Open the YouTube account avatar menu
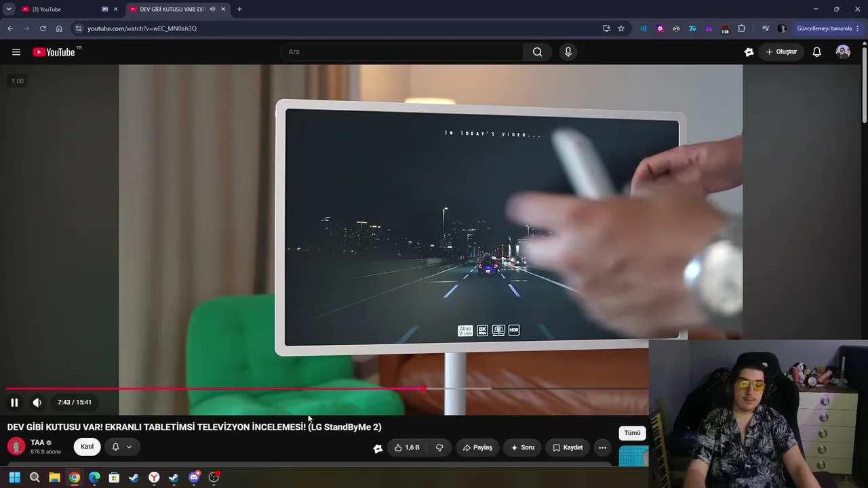This screenshot has width=868, height=488. [x=843, y=52]
